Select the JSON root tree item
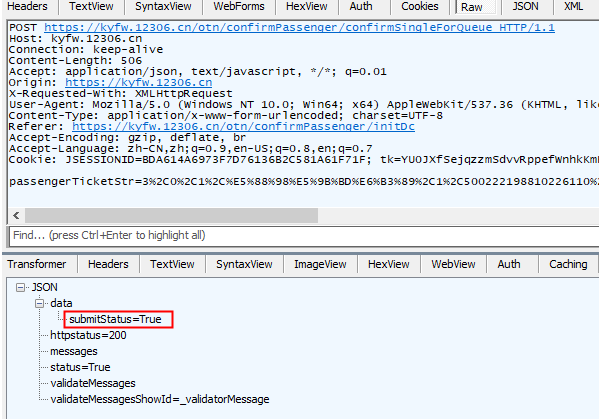The height and width of the screenshot is (419, 599). (x=44, y=287)
